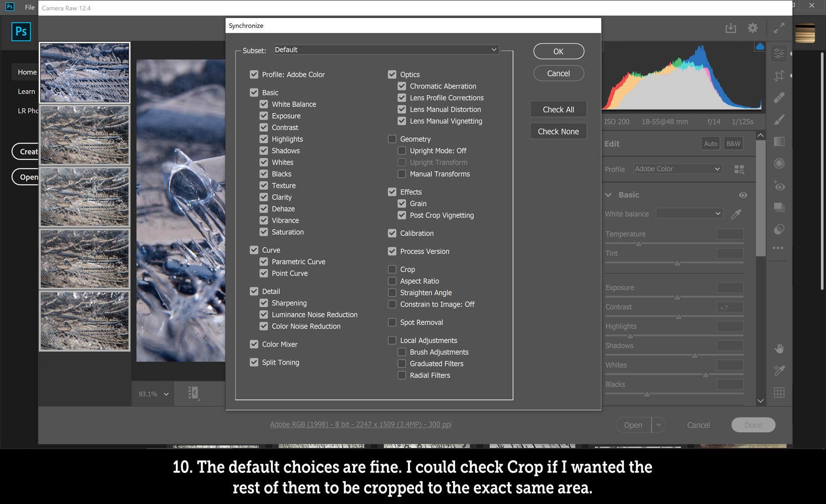Click the Check None button
Image resolution: width=826 pixels, height=504 pixels.
coord(558,131)
